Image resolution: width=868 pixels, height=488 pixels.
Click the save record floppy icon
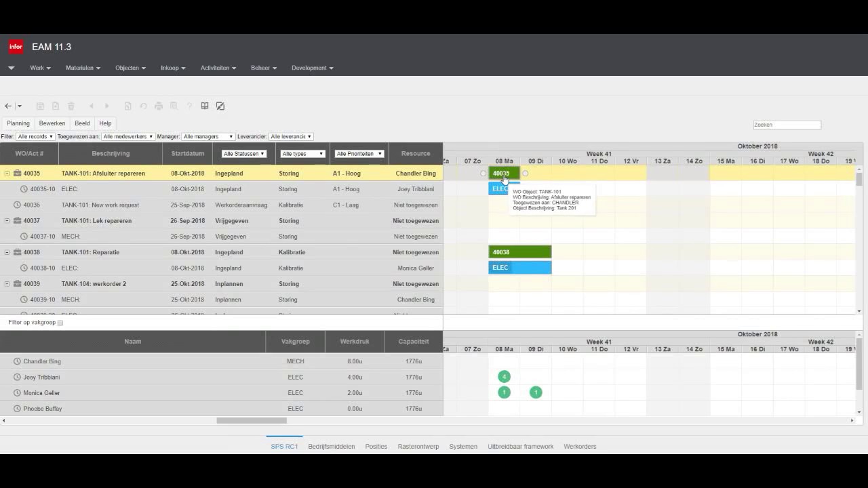(40, 106)
